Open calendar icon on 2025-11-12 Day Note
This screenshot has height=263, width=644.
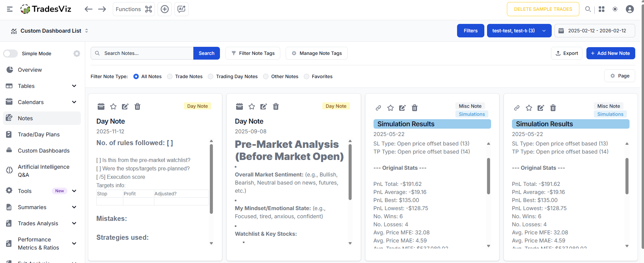coord(101,106)
